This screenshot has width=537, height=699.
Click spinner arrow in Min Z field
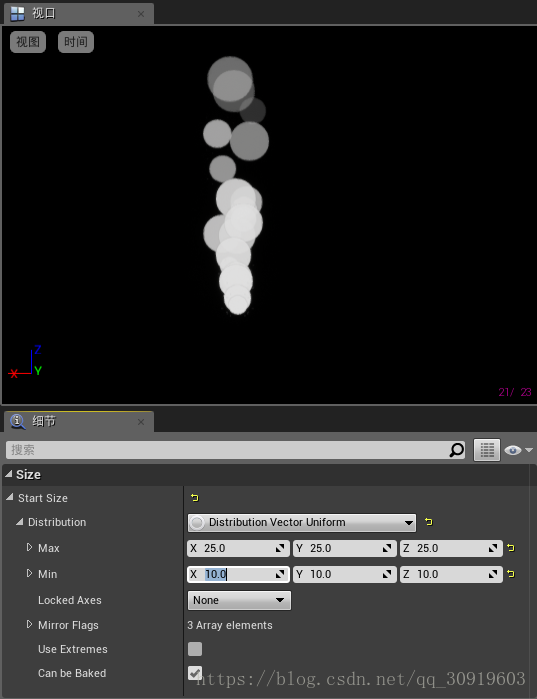coord(493,574)
